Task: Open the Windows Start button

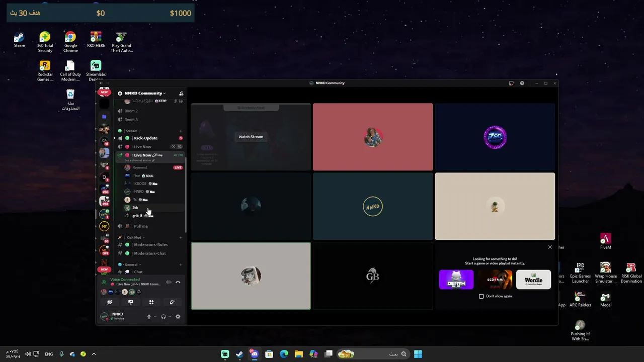Action: (x=418, y=354)
